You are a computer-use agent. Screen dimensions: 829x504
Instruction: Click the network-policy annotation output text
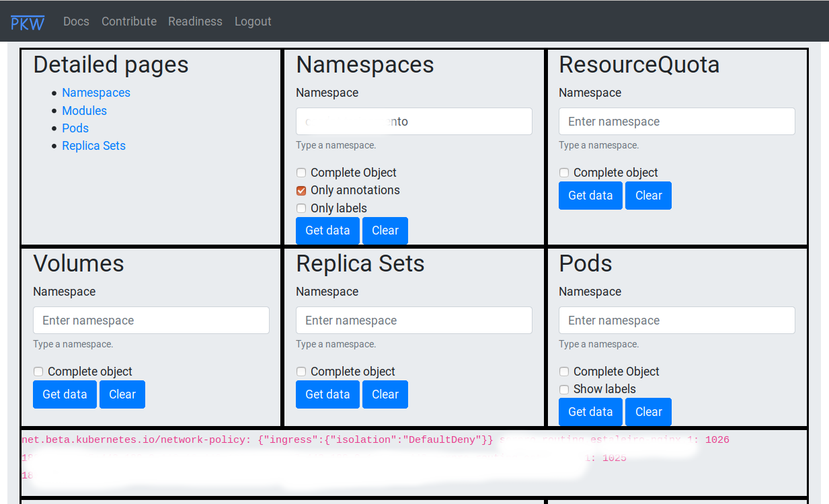click(258, 440)
